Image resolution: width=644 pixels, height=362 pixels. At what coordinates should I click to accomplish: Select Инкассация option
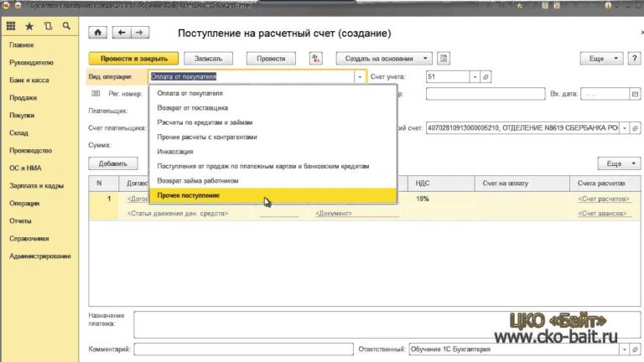pos(273,152)
